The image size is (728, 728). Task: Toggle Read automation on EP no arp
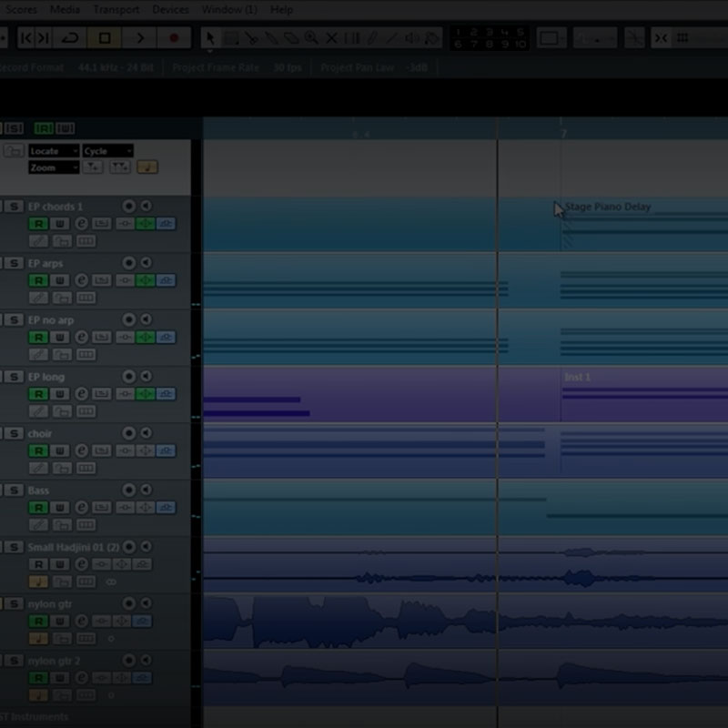(38, 337)
